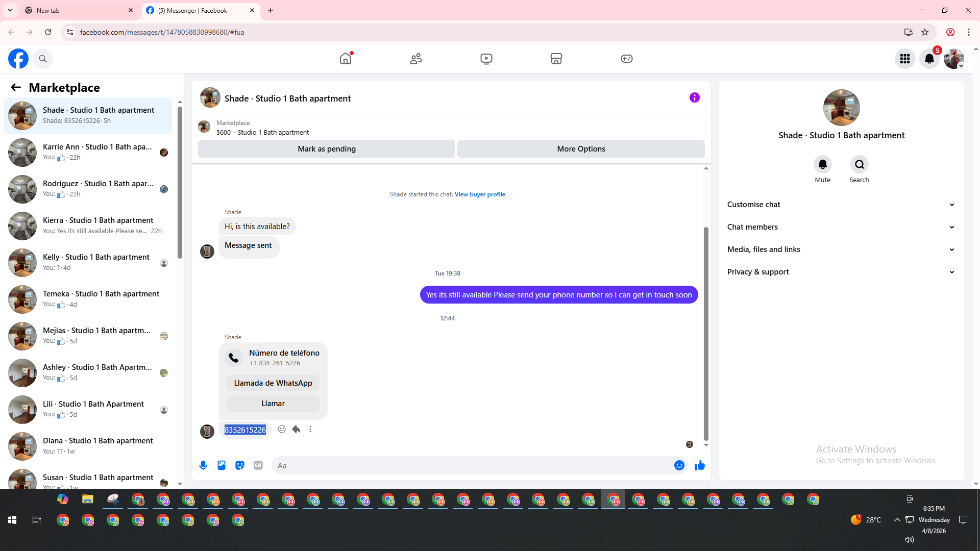The width and height of the screenshot is (980, 551).
Task: Open the sticker picker icon
Action: tap(240, 465)
